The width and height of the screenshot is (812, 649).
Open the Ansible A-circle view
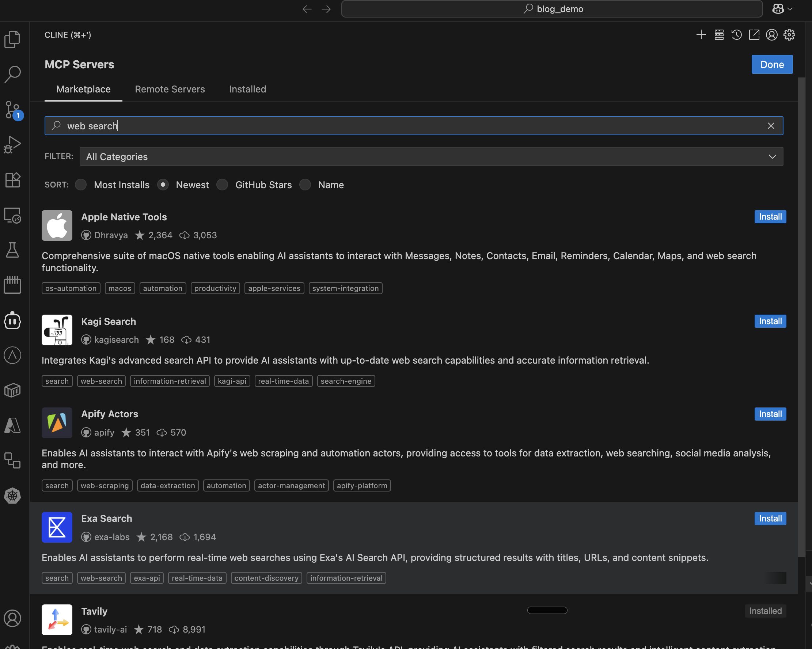tap(12, 355)
